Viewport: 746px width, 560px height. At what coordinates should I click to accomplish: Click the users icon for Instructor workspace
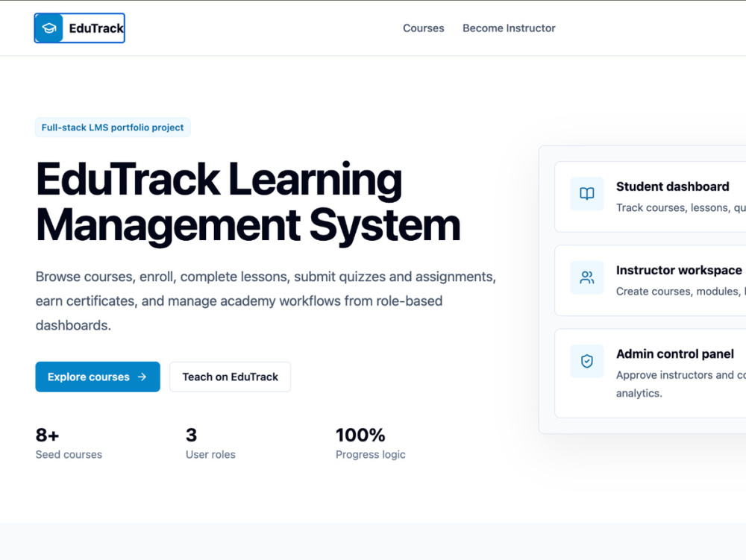pyautogui.click(x=587, y=277)
